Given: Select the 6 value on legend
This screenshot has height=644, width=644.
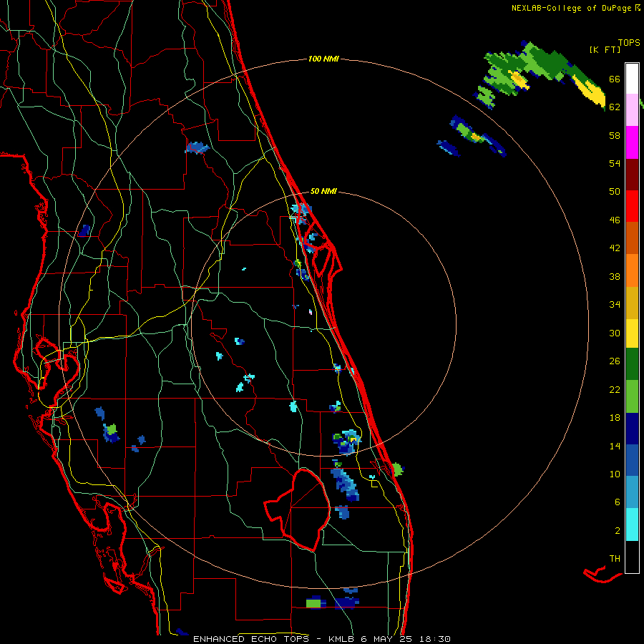Looking at the screenshot, I should tap(617, 502).
